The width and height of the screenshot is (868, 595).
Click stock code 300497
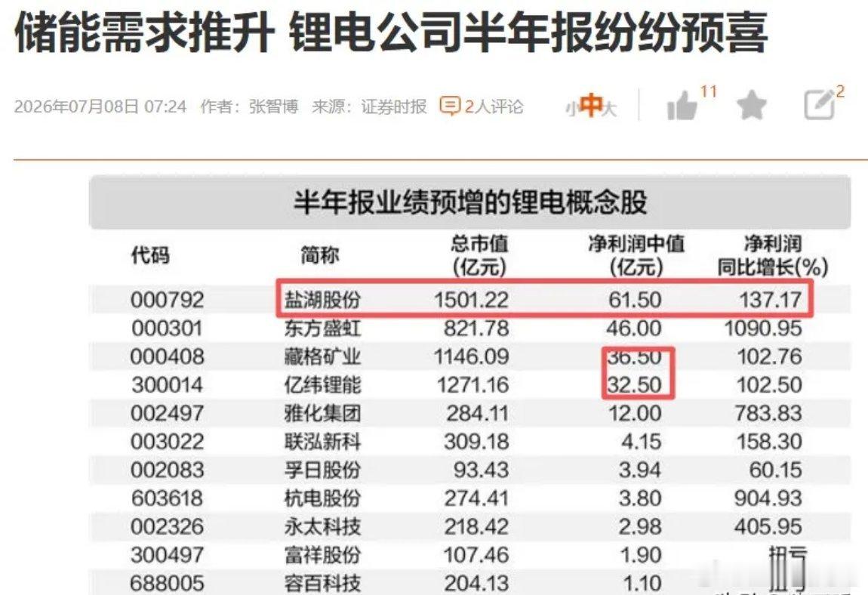pos(168,555)
